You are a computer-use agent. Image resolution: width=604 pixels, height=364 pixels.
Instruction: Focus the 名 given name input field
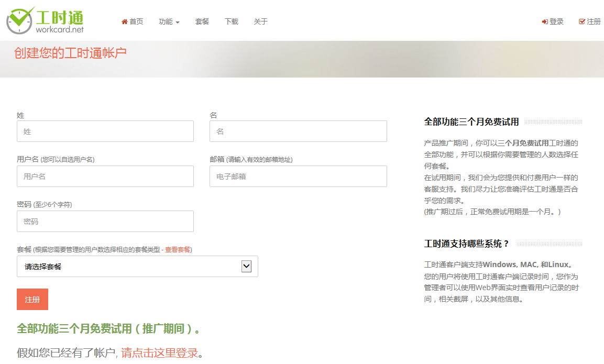(x=298, y=131)
